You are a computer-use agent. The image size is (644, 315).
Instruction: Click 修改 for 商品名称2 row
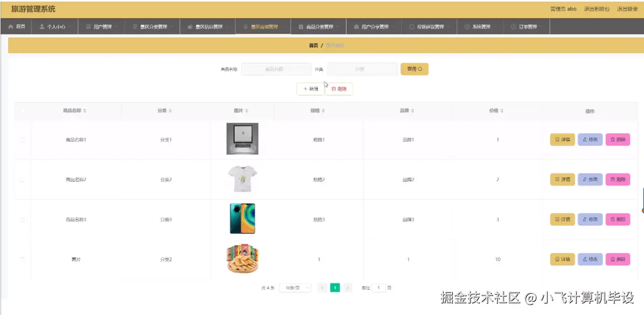[x=590, y=180]
